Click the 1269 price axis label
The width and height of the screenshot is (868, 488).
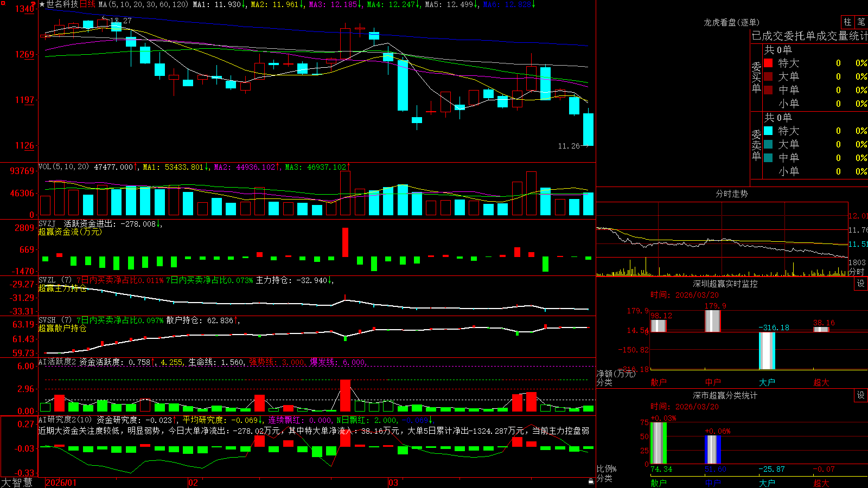(x=24, y=54)
